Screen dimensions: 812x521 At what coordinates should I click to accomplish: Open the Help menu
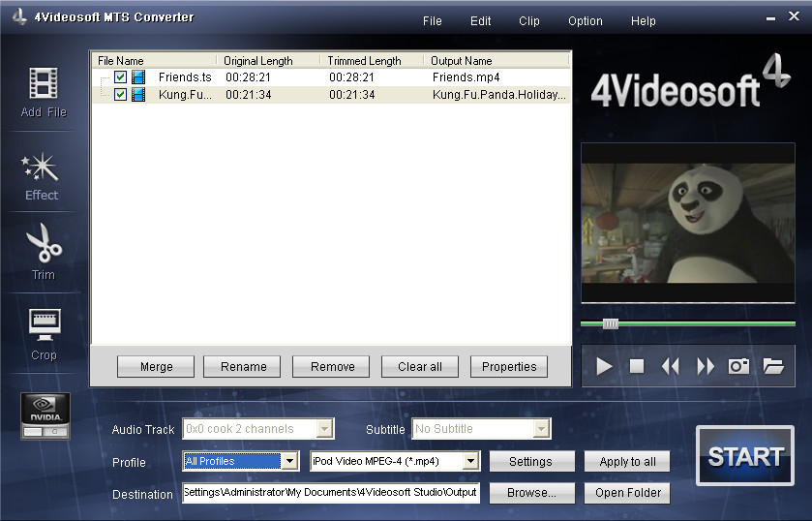click(x=644, y=21)
